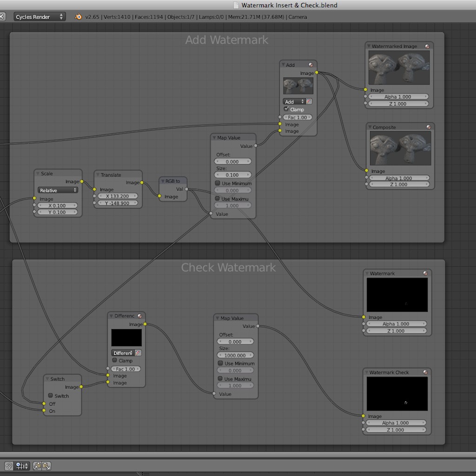
Task: Click the copy nodes clipboard icon
Action: [37, 466]
